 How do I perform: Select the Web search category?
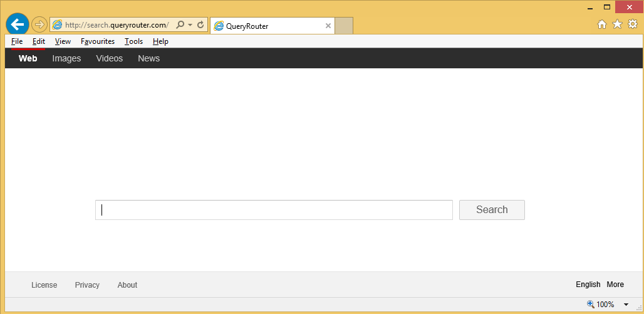click(28, 58)
